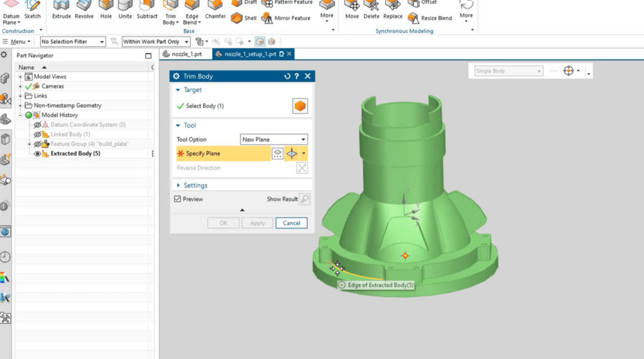The height and width of the screenshot is (359, 644).
Task: Select the Shell feature icon
Action: coord(237,18)
